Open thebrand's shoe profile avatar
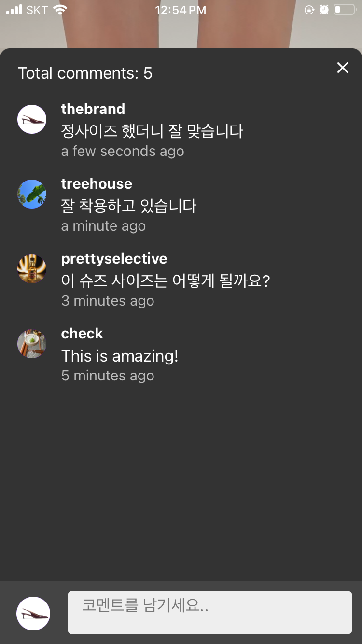This screenshot has width=362, height=644. pos(32,119)
